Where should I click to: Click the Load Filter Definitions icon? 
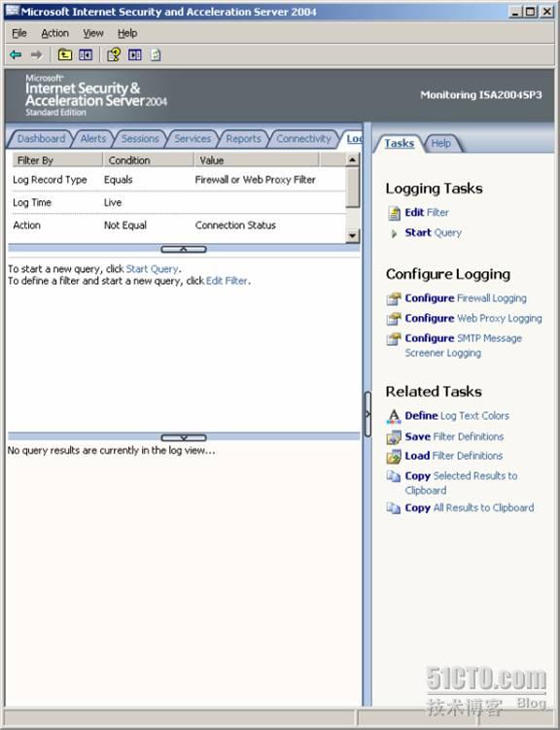tap(394, 456)
